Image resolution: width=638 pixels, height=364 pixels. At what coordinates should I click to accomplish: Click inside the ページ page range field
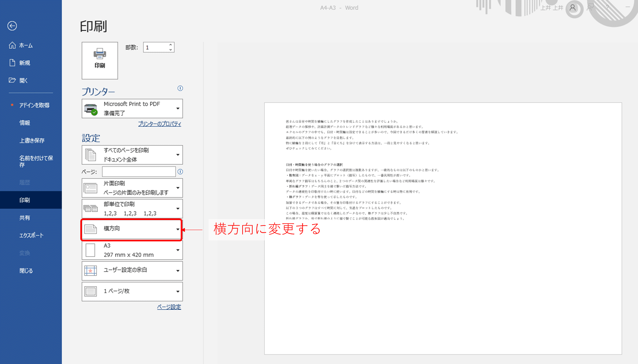click(139, 171)
